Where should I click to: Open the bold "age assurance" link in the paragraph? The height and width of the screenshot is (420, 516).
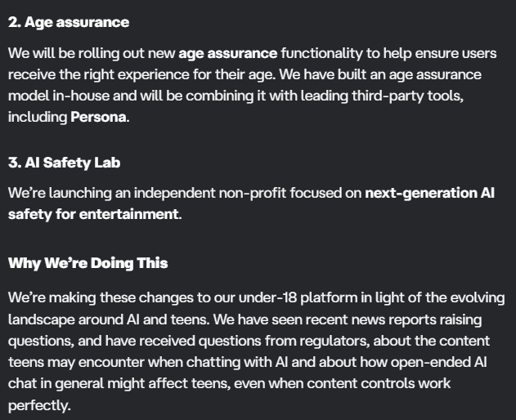(228, 54)
